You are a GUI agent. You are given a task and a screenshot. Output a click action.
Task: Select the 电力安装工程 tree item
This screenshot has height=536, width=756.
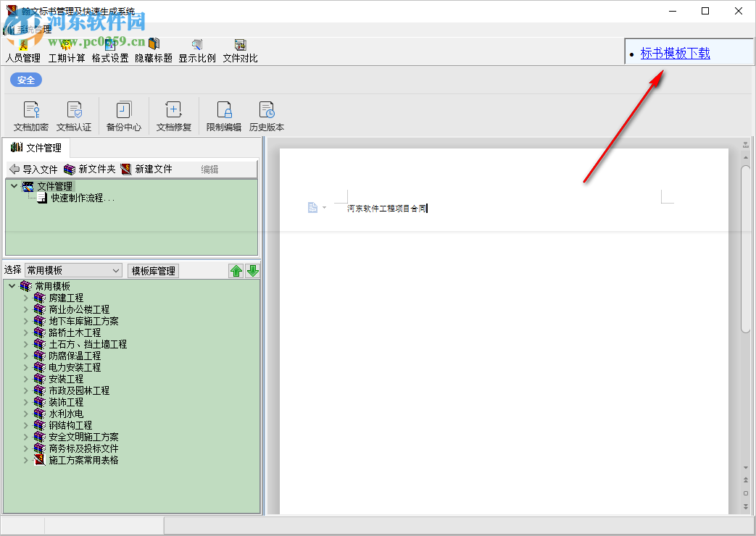(x=75, y=367)
